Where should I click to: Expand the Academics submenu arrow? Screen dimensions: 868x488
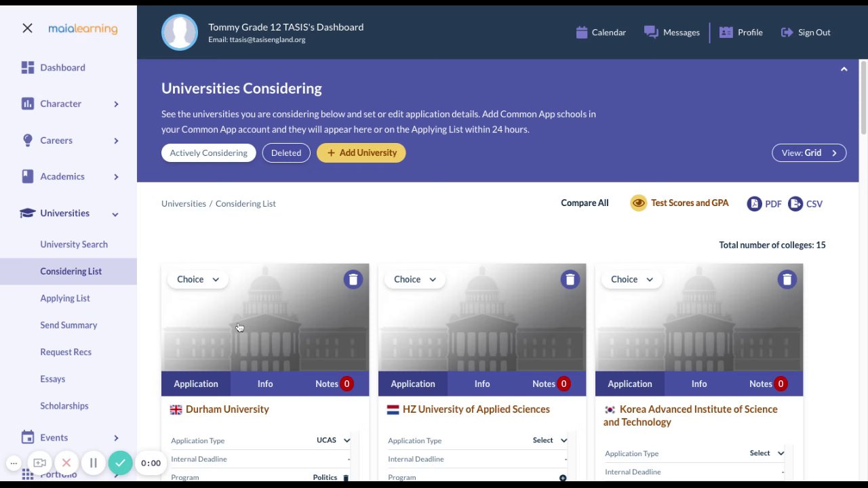click(x=116, y=176)
